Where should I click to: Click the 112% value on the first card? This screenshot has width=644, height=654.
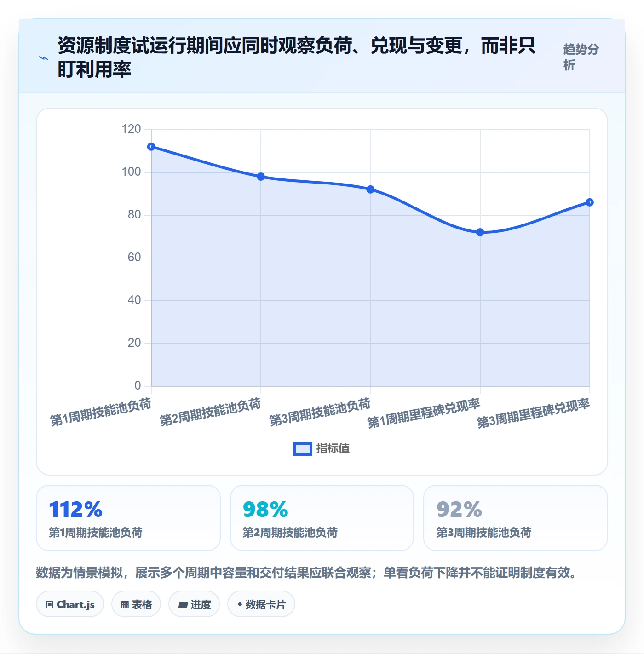(76, 510)
